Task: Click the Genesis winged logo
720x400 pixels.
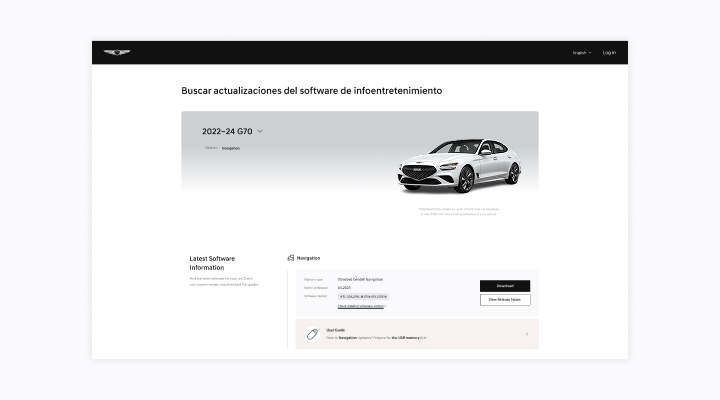Action: click(x=117, y=52)
